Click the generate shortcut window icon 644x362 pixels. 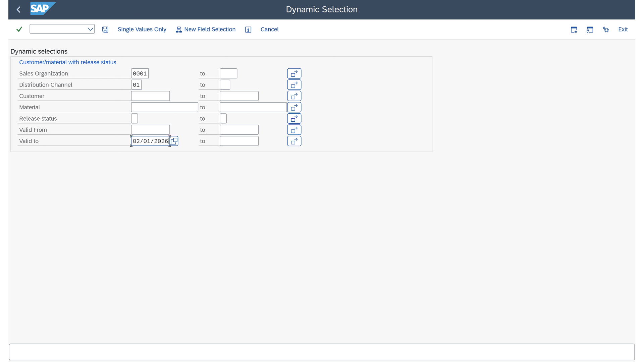click(x=590, y=29)
